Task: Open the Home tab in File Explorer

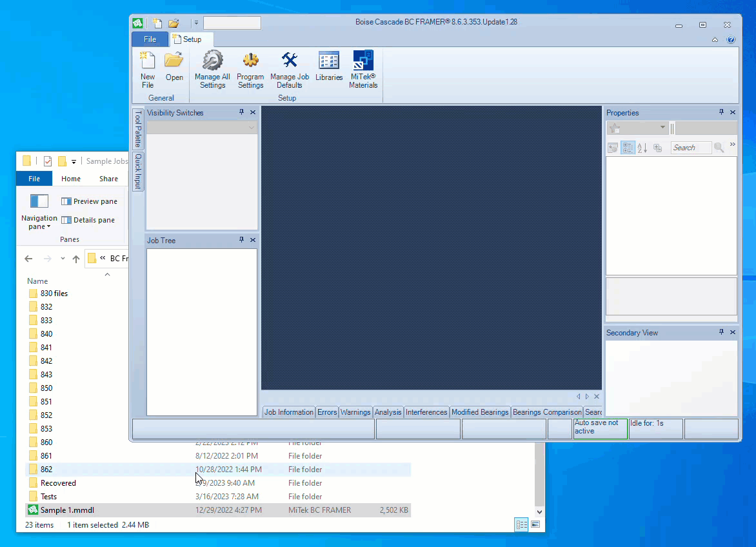Action: click(71, 178)
